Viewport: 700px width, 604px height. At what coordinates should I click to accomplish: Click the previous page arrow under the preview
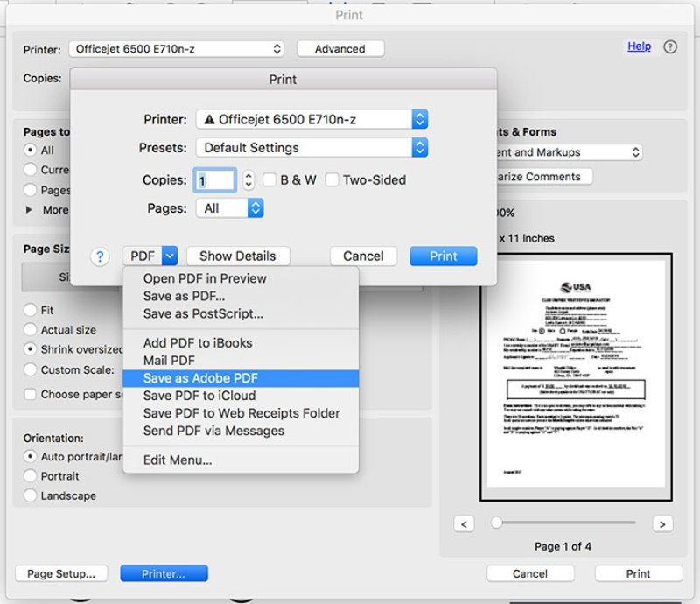click(x=463, y=523)
